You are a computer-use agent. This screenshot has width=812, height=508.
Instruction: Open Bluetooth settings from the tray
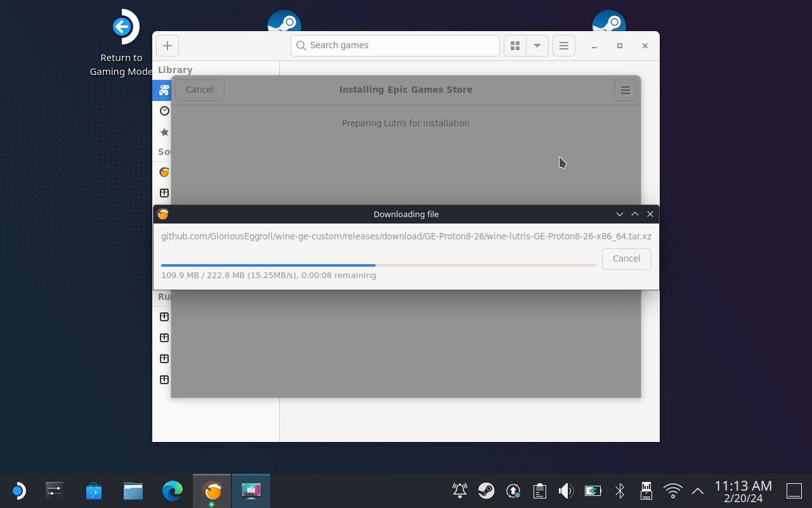pos(619,490)
